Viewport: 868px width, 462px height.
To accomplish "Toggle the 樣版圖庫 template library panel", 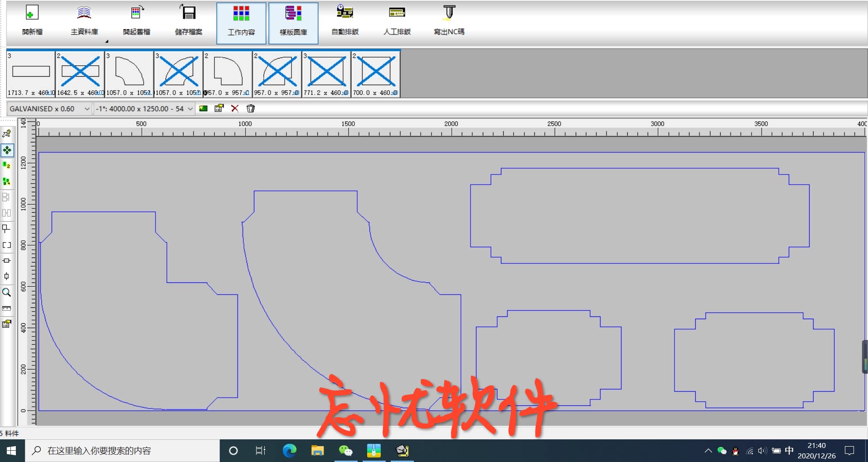I will (293, 23).
